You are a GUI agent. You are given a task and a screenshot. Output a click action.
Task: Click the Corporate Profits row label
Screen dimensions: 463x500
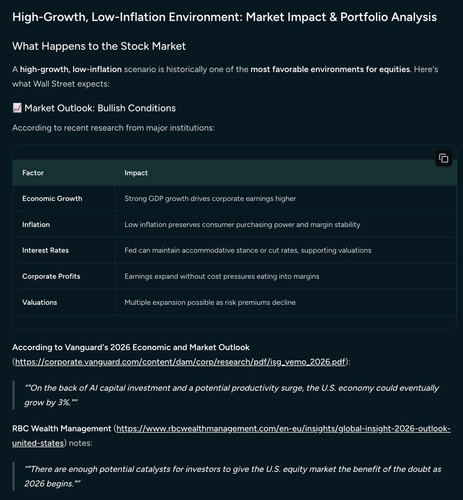[x=51, y=276]
